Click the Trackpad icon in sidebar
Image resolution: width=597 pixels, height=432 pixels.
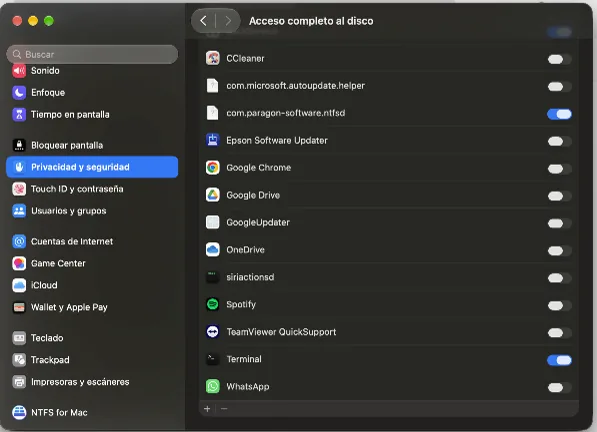[x=19, y=360]
